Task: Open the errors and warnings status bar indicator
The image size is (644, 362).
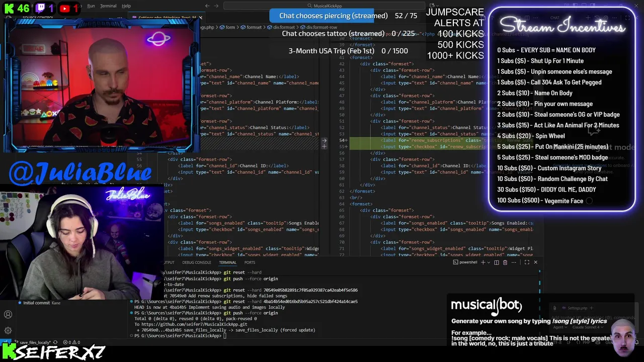Action: (71, 342)
